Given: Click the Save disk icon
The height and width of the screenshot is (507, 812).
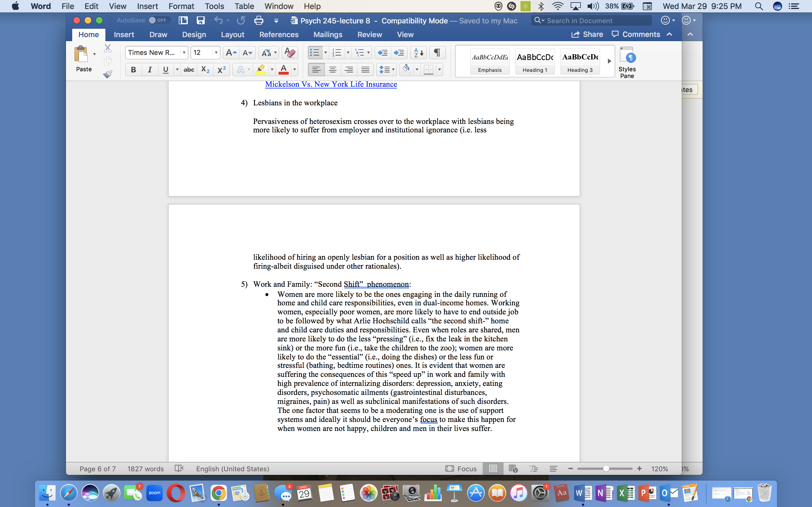Looking at the screenshot, I should point(201,21).
